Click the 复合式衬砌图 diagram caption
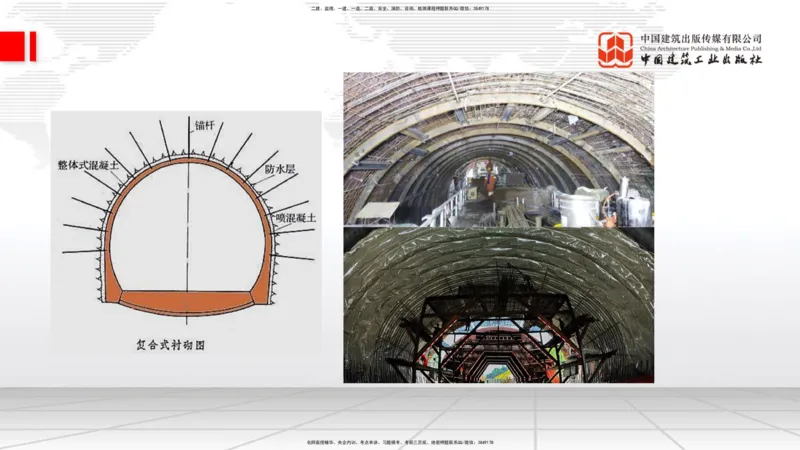 coord(178,344)
